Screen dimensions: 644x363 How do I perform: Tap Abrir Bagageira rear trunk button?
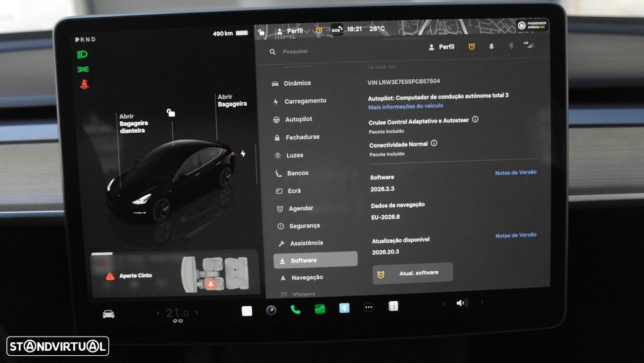(x=232, y=101)
